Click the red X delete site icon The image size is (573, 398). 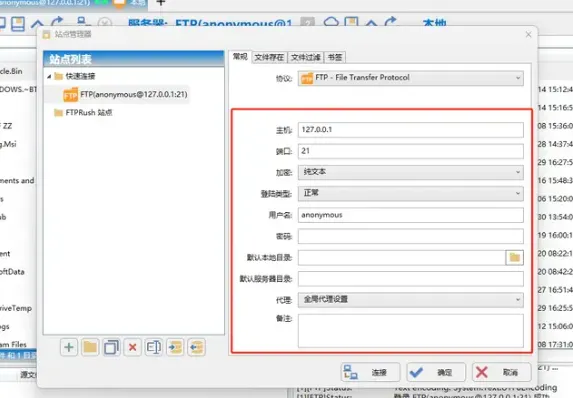click(x=133, y=347)
